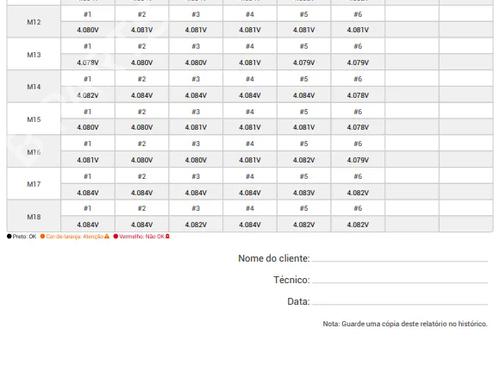Click the Técnico blank line
This screenshot has width=500, height=375.
point(400,283)
